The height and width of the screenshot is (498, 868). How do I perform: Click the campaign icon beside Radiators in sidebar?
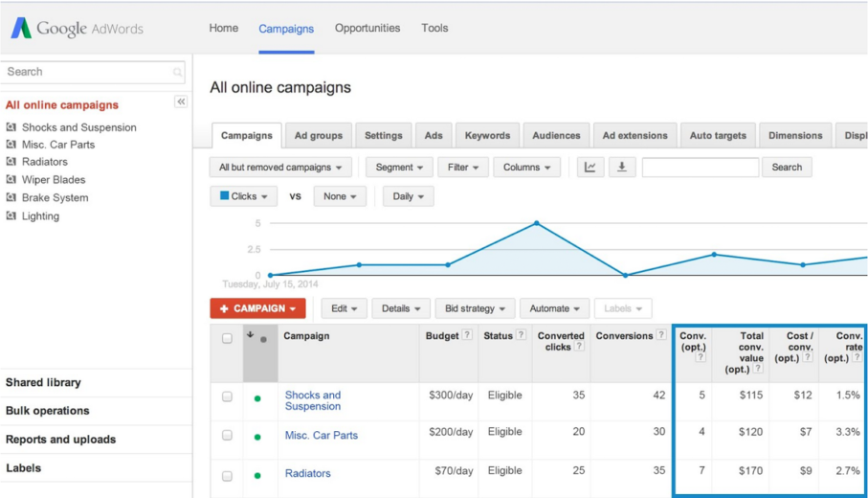coord(11,162)
